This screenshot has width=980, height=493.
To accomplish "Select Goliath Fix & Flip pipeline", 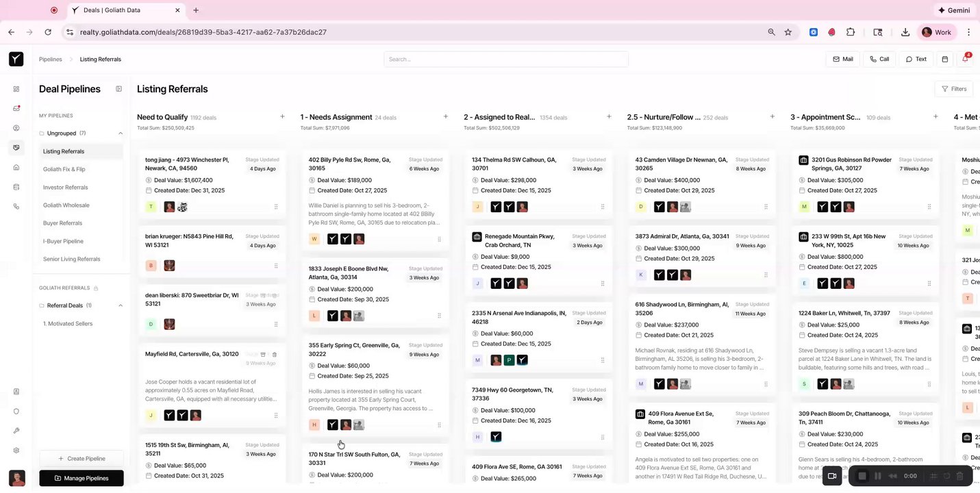I will [x=81, y=169].
